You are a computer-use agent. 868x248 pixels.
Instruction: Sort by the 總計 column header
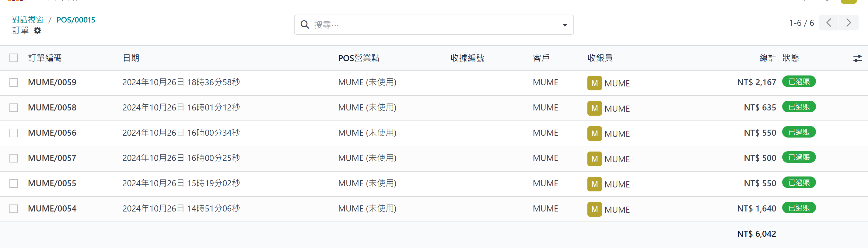pos(767,58)
